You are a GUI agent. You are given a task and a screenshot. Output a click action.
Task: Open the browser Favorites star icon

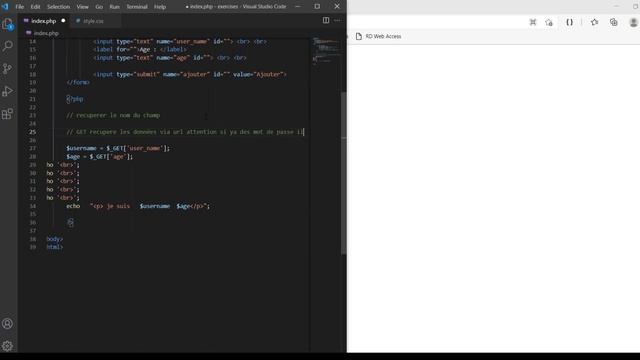(594, 22)
